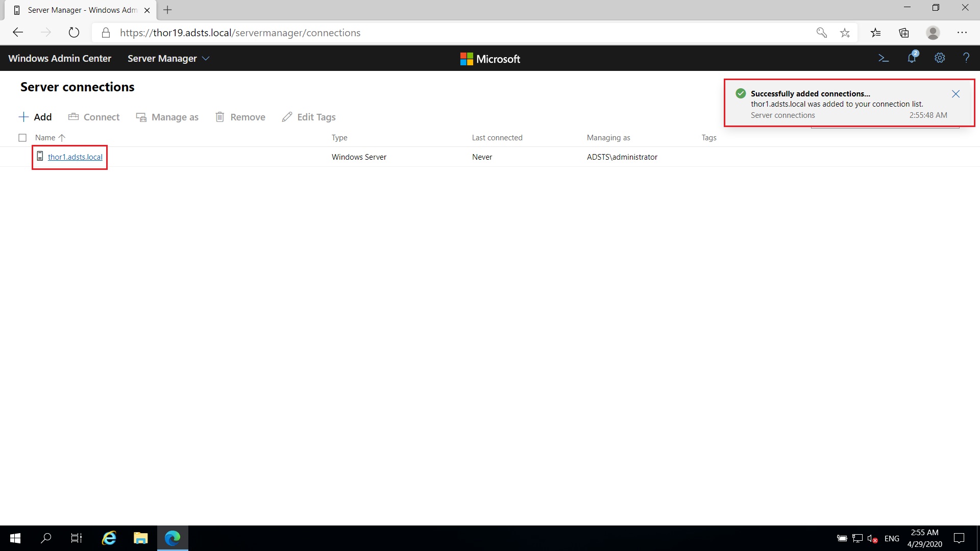
Task: Click the muted volume icon in tray
Action: tap(872, 538)
